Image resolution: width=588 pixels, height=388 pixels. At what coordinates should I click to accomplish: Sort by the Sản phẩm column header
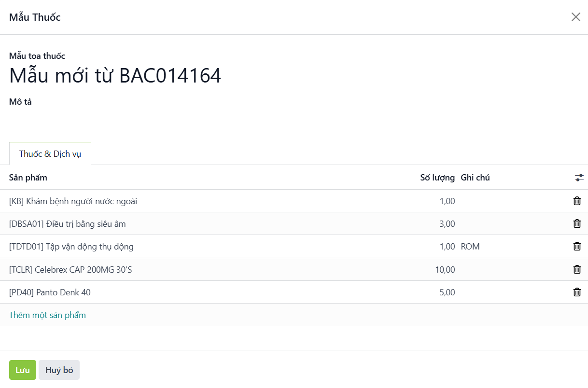[x=28, y=178]
